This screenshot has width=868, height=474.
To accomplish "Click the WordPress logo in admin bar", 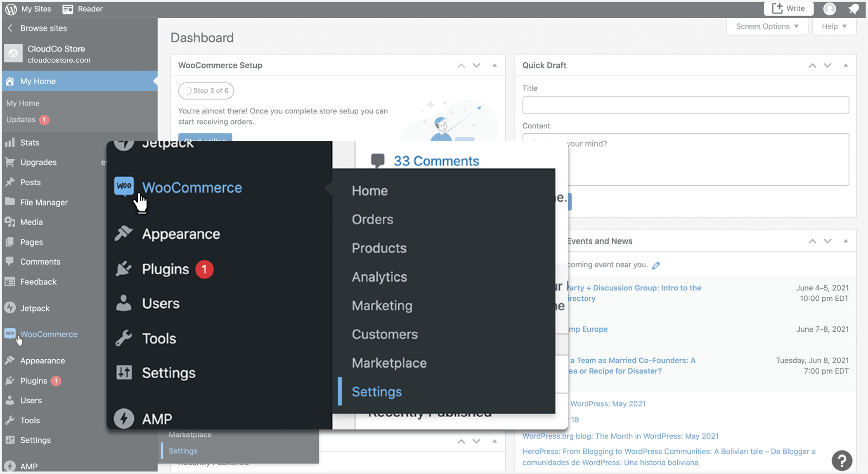I will [x=11, y=9].
